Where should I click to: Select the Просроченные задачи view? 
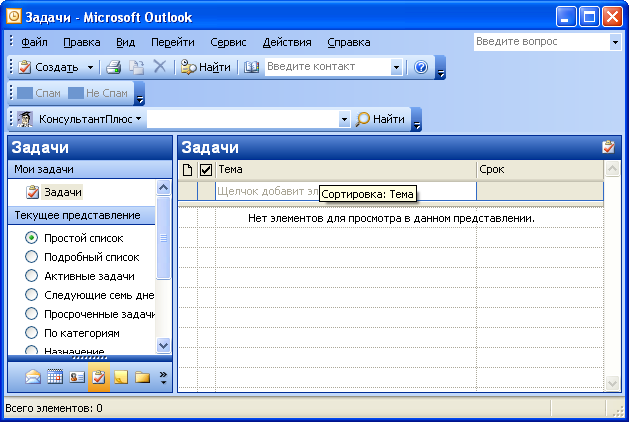tap(89, 314)
